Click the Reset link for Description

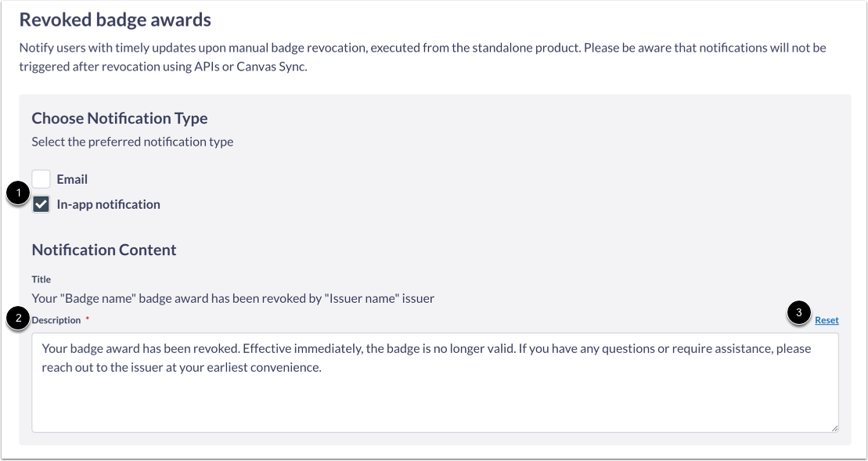[827, 320]
